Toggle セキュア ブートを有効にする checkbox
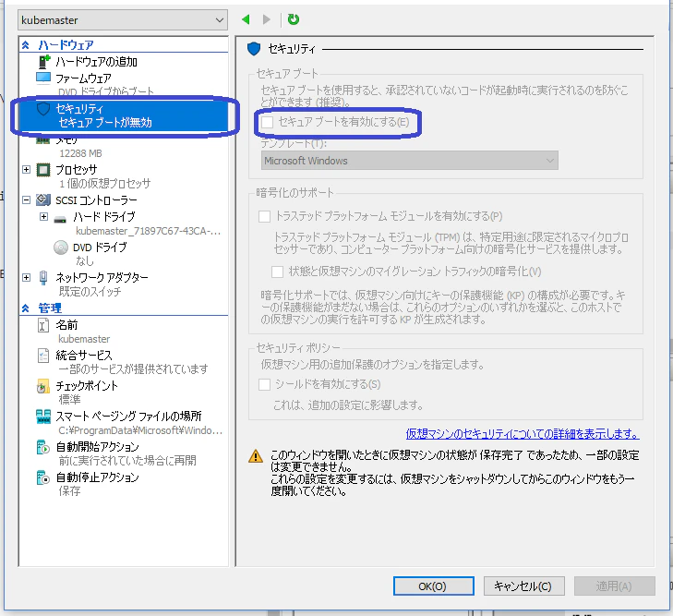 (268, 122)
